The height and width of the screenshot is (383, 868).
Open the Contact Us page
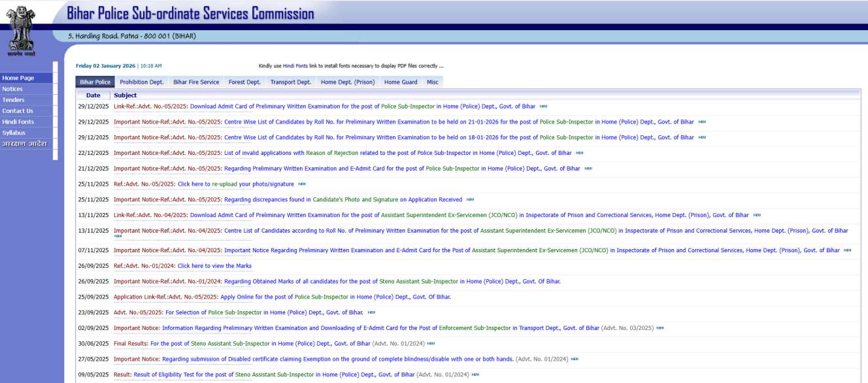coord(18,111)
